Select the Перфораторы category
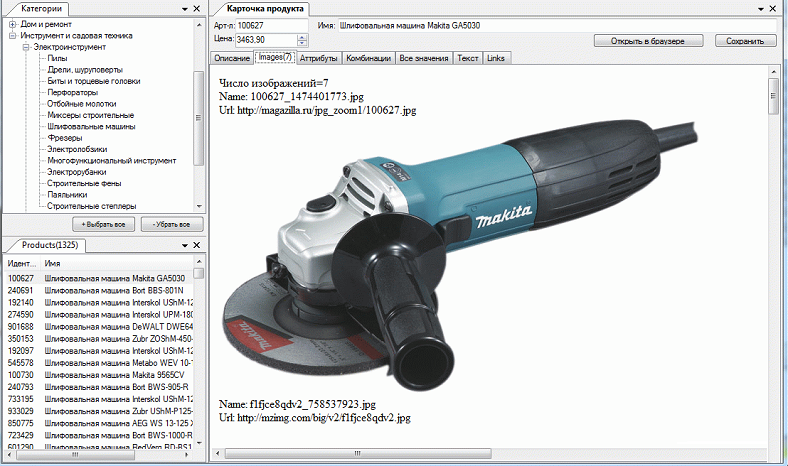This screenshot has width=788, height=466. (x=72, y=92)
